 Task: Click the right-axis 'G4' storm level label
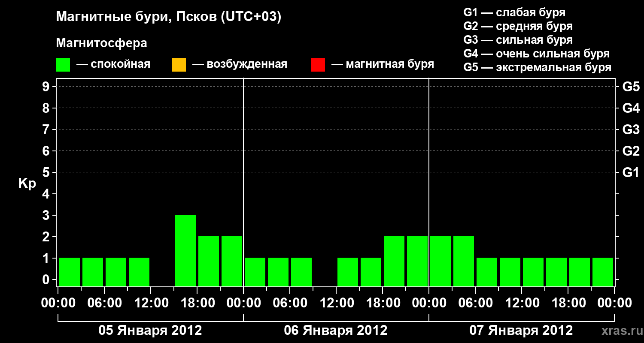[631, 108]
